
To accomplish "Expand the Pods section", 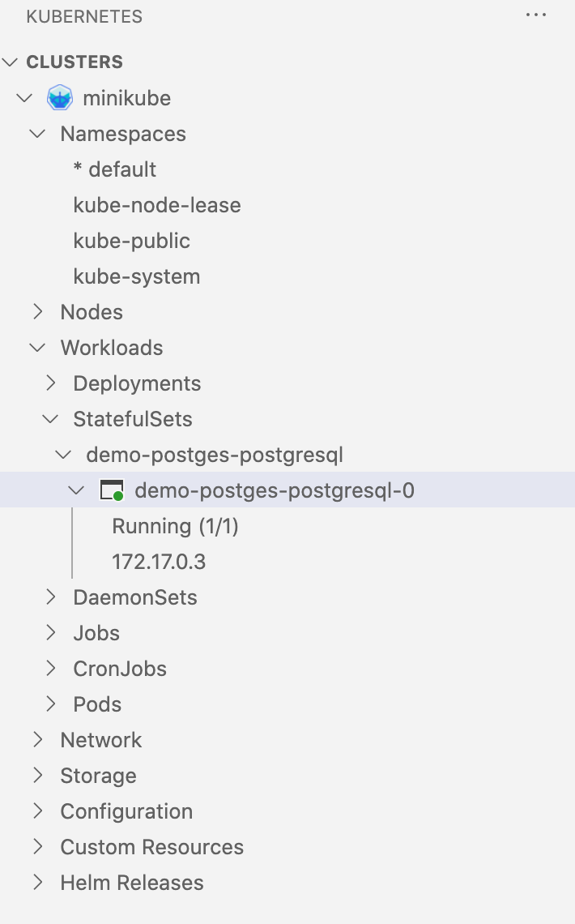I will pyautogui.click(x=51, y=704).
